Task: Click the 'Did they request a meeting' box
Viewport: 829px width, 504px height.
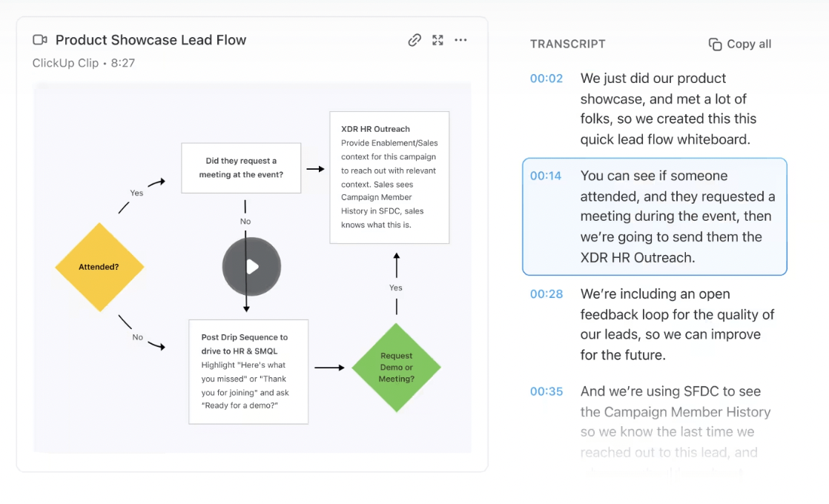Action: (241, 168)
